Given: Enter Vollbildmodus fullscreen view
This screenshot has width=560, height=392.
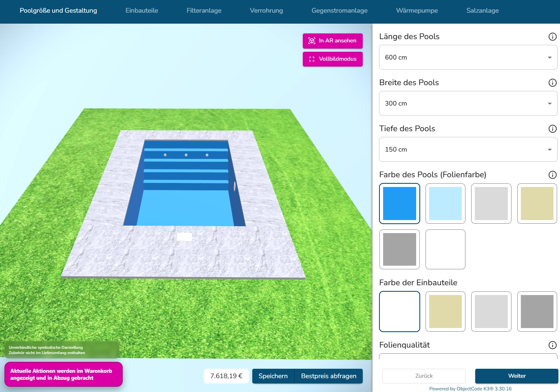Looking at the screenshot, I should pos(333,59).
